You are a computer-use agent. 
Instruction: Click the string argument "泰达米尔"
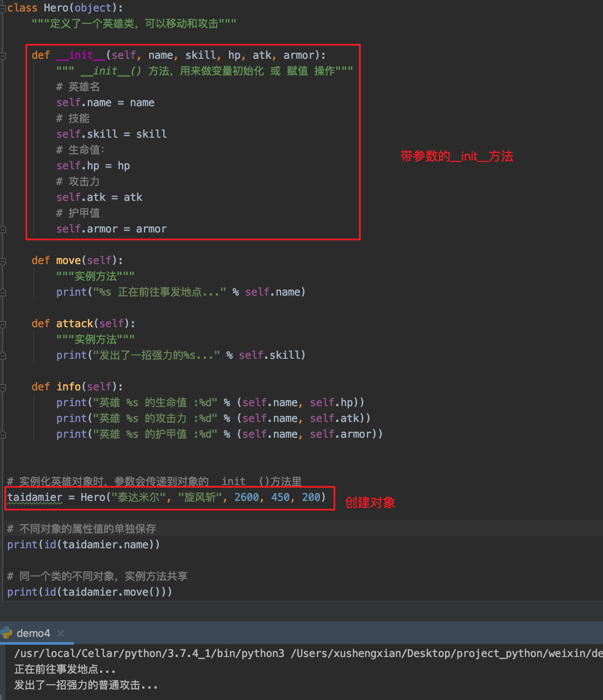click(x=138, y=497)
